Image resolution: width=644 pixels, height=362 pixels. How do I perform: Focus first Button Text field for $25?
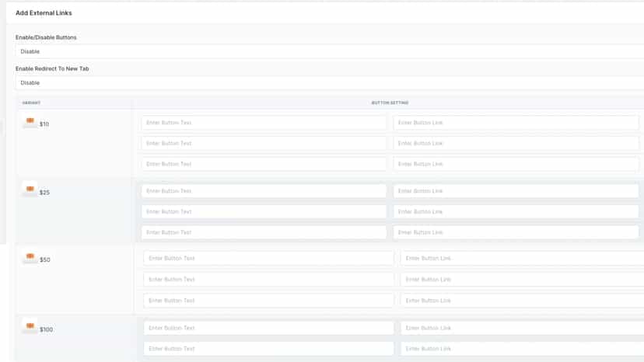pos(264,191)
